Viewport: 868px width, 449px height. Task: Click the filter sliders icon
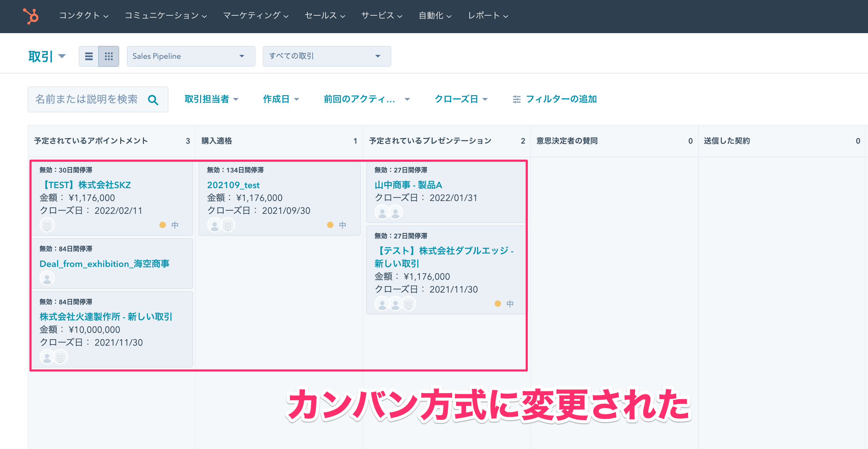[x=517, y=99]
